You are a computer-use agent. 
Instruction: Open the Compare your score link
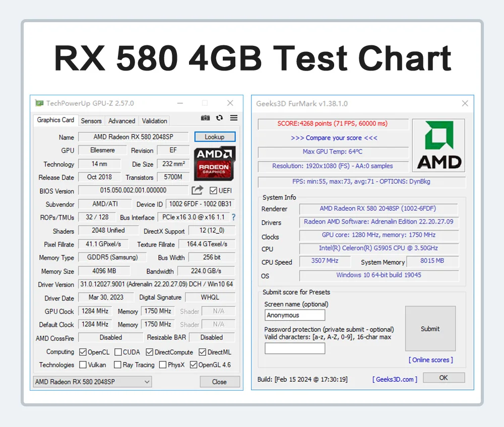coord(334,138)
